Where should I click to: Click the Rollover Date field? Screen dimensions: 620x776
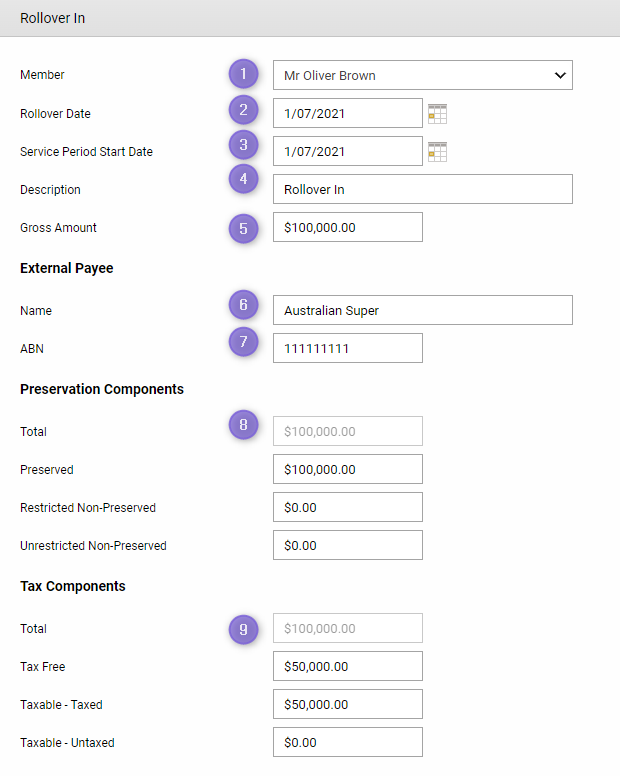click(x=347, y=113)
